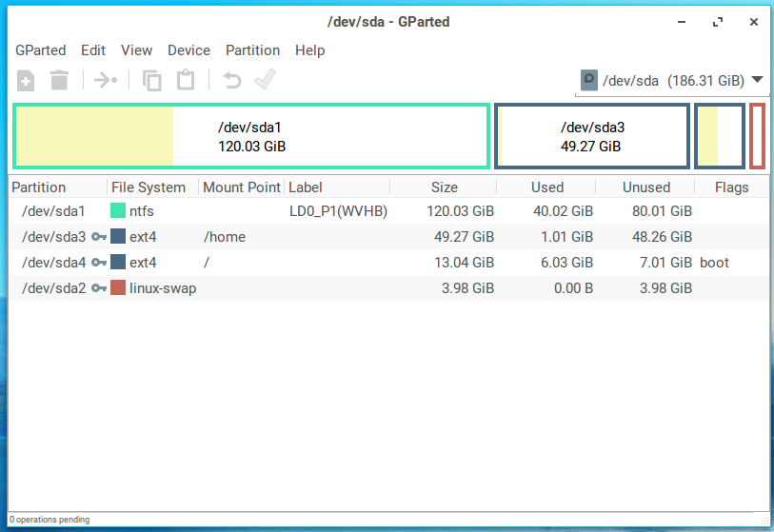This screenshot has width=774, height=532.
Task: Click the green ntfs color swatch
Action: (118, 211)
